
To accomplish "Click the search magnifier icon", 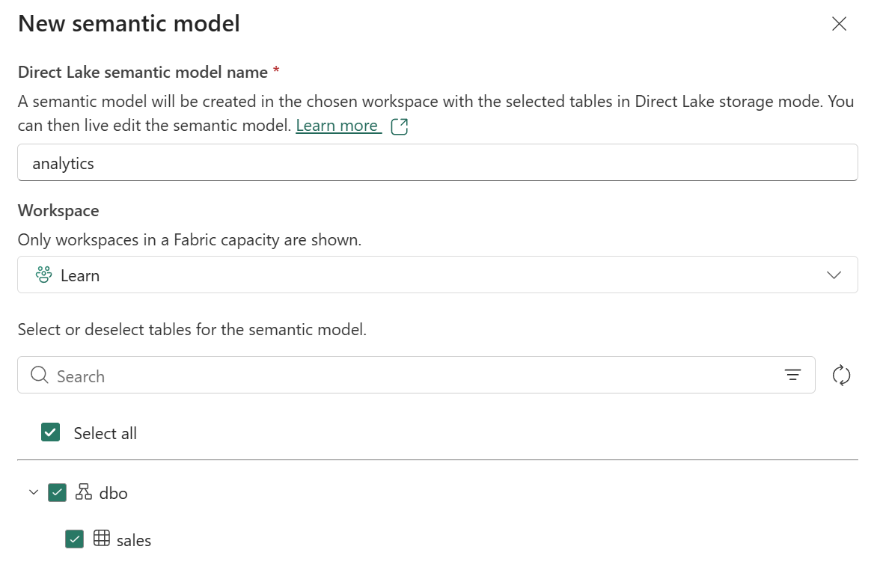I will pos(38,375).
